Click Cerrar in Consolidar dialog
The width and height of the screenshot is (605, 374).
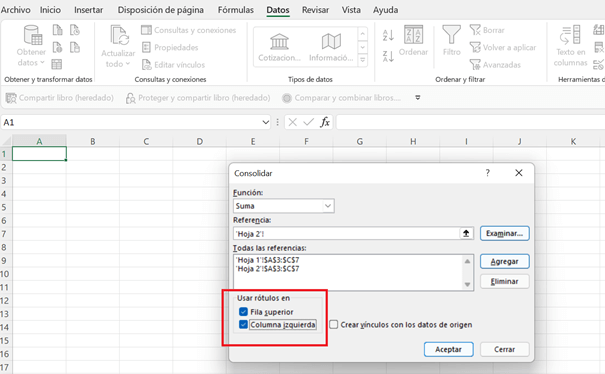[x=504, y=349]
